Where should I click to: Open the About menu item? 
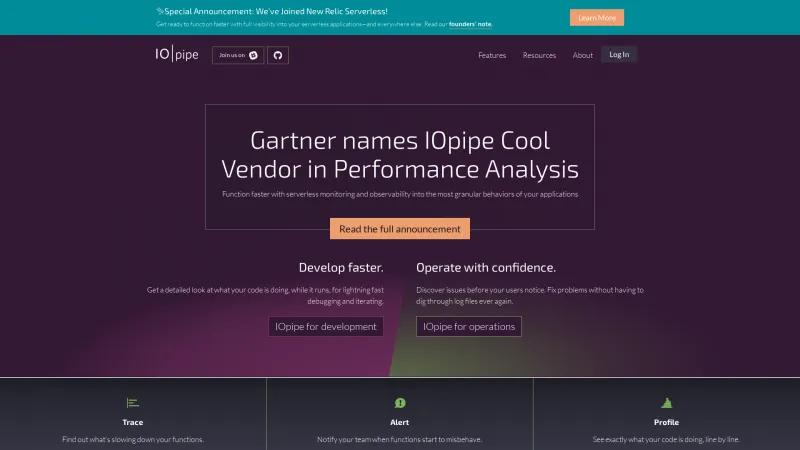tap(583, 55)
